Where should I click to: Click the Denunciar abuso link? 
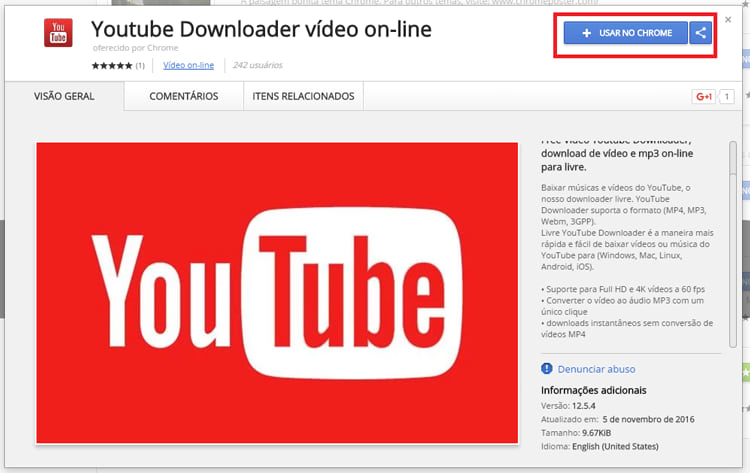coord(596,369)
